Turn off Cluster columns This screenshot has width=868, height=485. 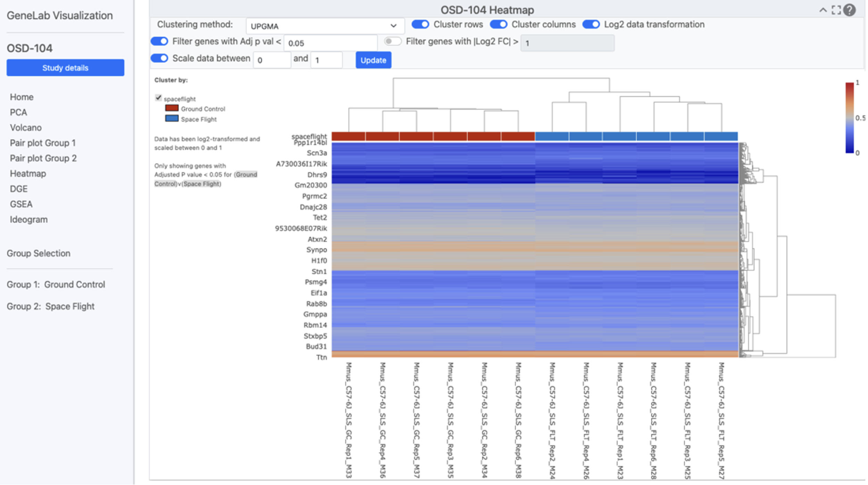[498, 25]
